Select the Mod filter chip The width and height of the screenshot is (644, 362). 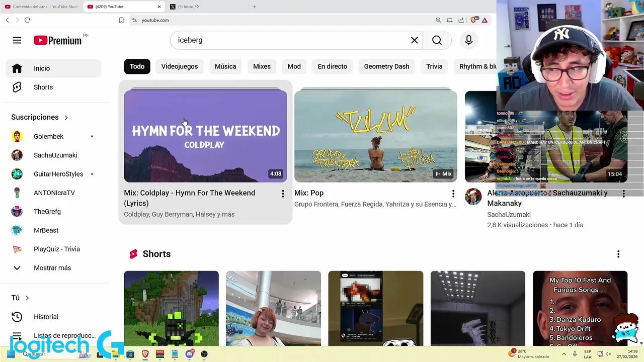pyautogui.click(x=294, y=66)
